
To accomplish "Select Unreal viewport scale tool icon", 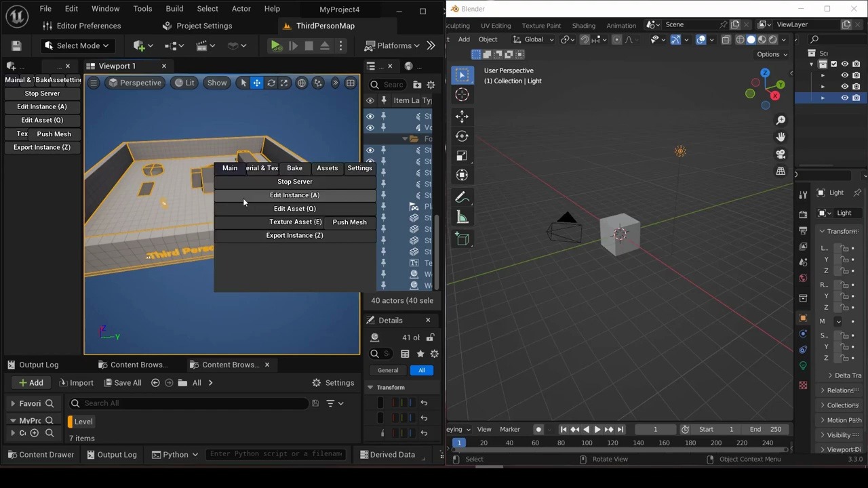I will tap(284, 83).
